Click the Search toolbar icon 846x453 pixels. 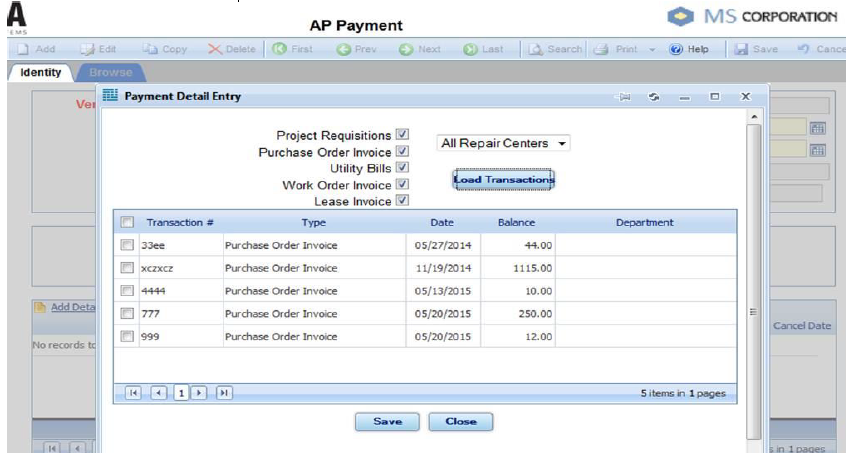(536, 49)
